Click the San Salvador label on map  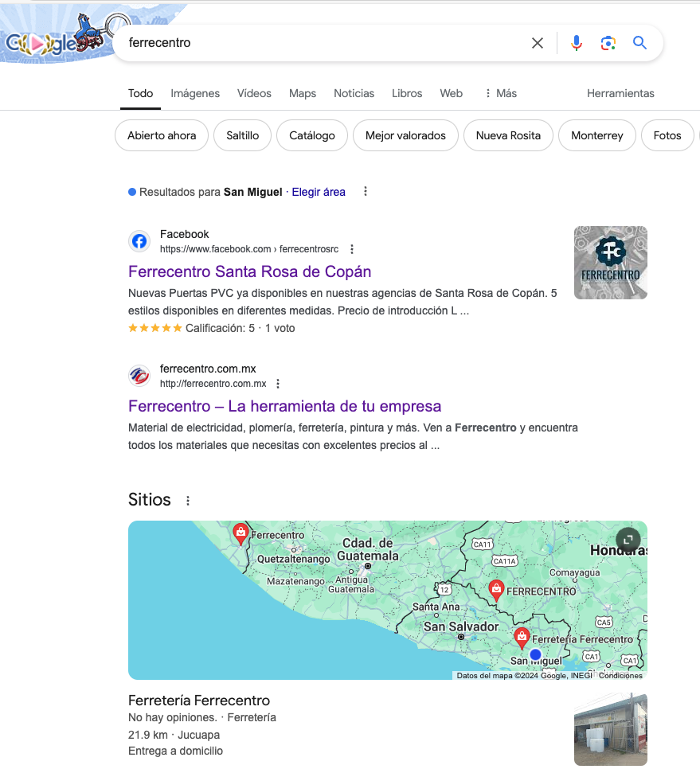click(x=461, y=627)
